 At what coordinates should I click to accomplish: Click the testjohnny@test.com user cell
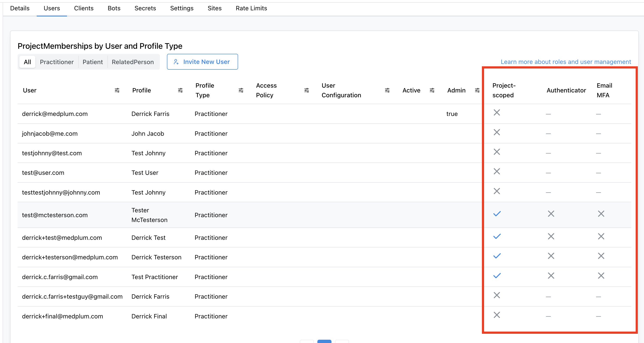[52, 153]
